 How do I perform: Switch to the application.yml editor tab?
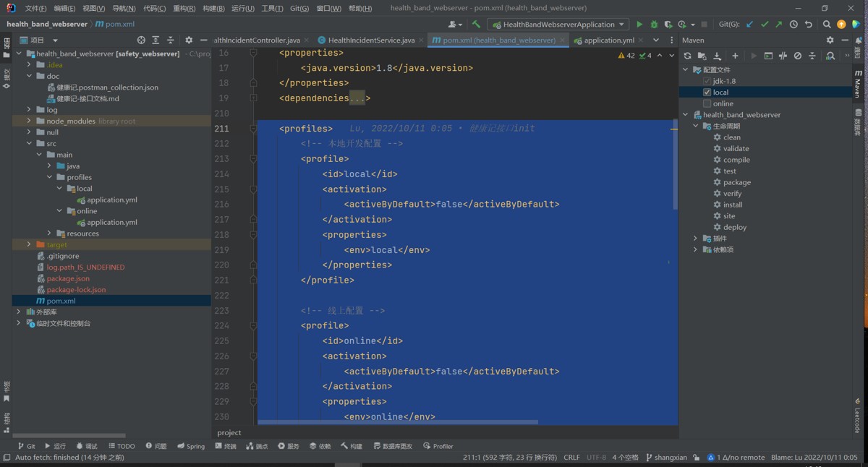(608, 40)
